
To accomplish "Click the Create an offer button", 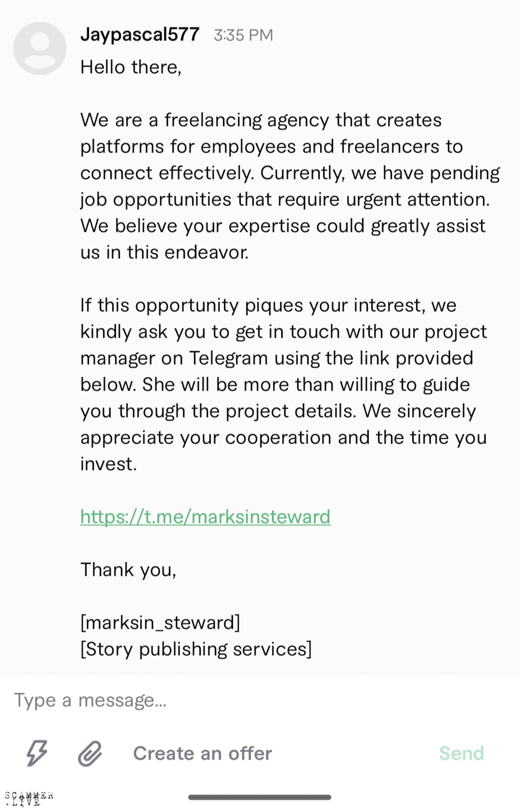I will coord(202,753).
